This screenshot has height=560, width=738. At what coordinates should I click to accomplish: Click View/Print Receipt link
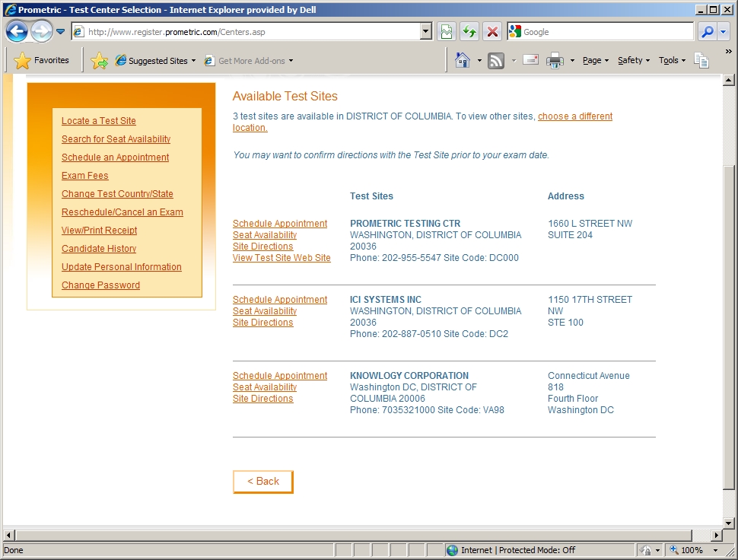point(100,231)
